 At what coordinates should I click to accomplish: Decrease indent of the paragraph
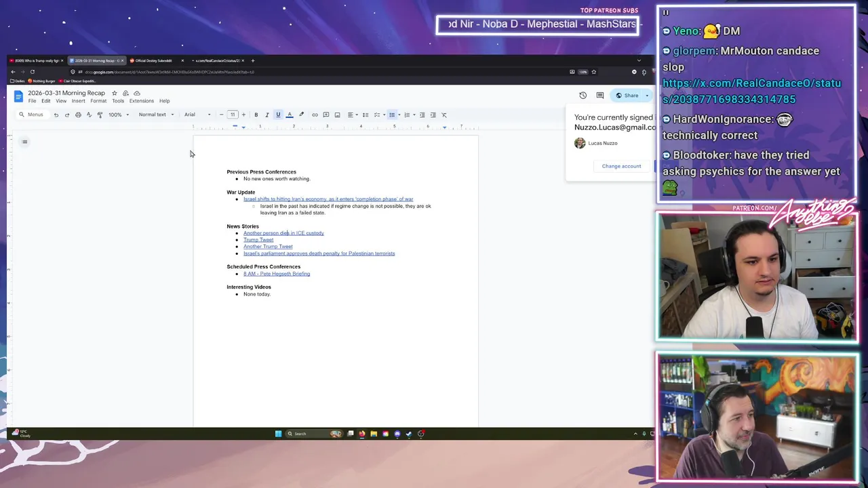coord(422,115)
